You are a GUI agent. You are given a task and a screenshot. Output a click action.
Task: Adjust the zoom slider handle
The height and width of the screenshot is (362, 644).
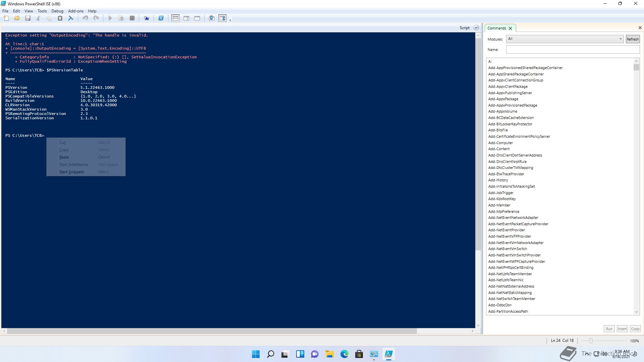pos(591,341)
